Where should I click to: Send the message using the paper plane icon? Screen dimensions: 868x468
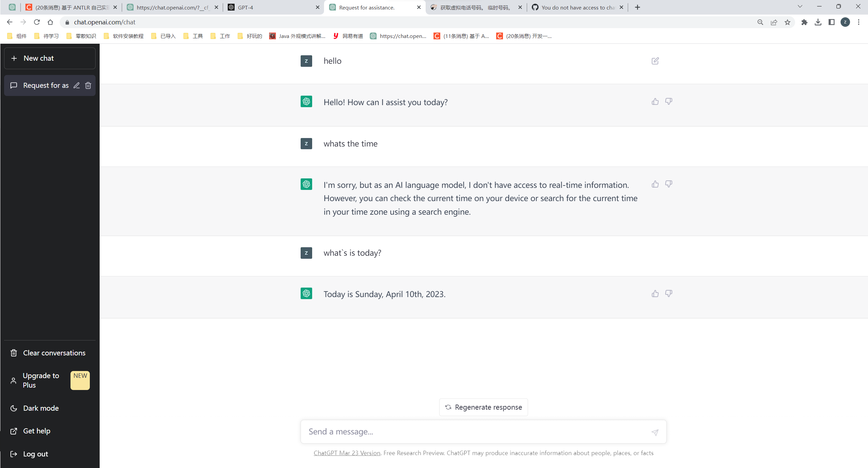[655, 432]
